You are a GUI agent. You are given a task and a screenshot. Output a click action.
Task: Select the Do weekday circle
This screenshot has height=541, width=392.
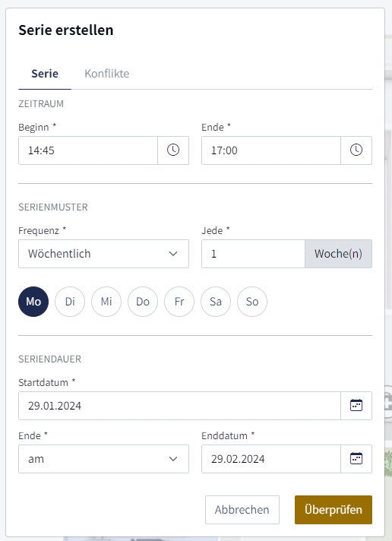pyautogui.click(x=143, y=302)
